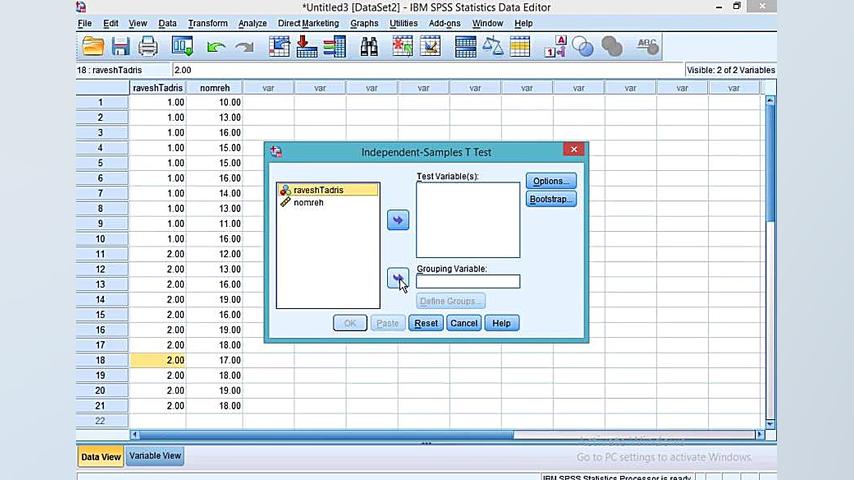Click inside the Grouping Variable field
Image resolution: width=854 pixels, height=480 pixels.
[468, 282]
